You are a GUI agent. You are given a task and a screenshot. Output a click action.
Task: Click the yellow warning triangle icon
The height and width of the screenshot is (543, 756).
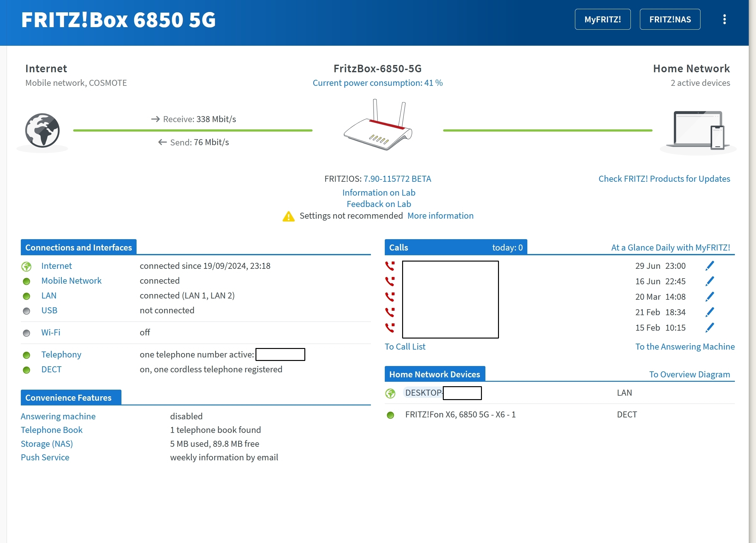pos(288,216)
